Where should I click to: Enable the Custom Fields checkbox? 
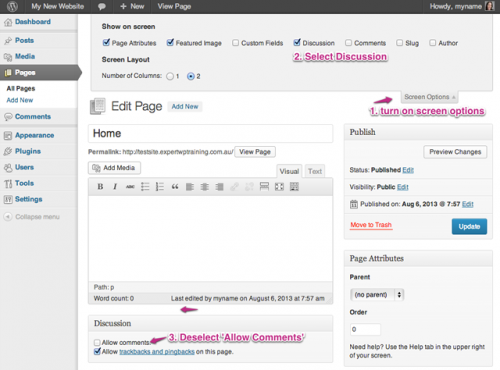click(235, 43)
